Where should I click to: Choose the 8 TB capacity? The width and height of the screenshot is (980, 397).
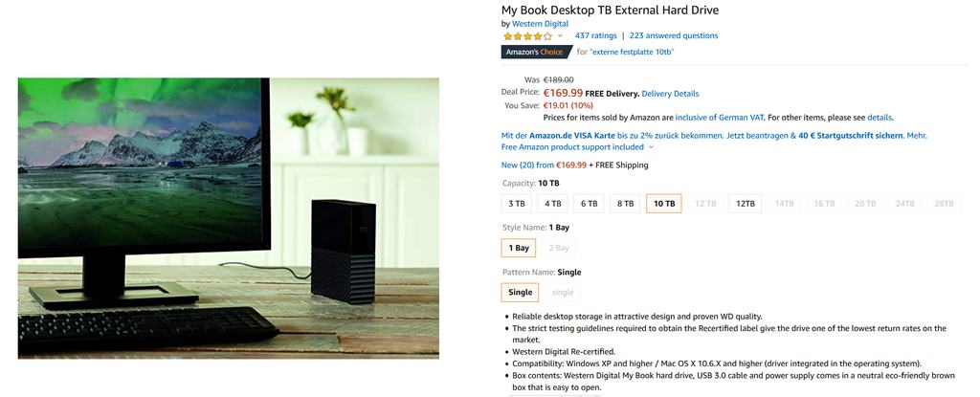[625, 204]
